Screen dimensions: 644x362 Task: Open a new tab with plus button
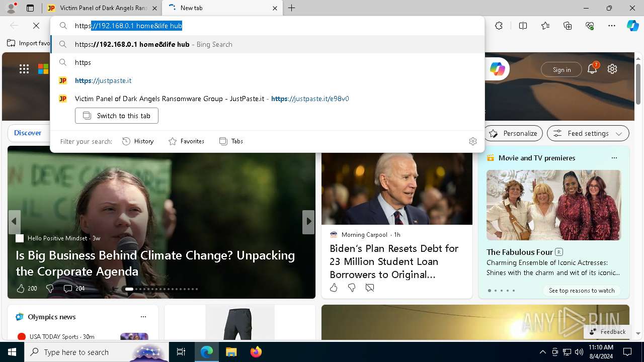(292, 8)
